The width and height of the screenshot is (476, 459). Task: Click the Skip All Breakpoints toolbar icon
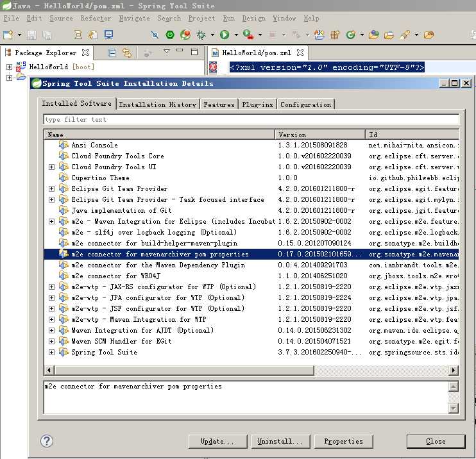pyautogui.click(x=155, y=35)
